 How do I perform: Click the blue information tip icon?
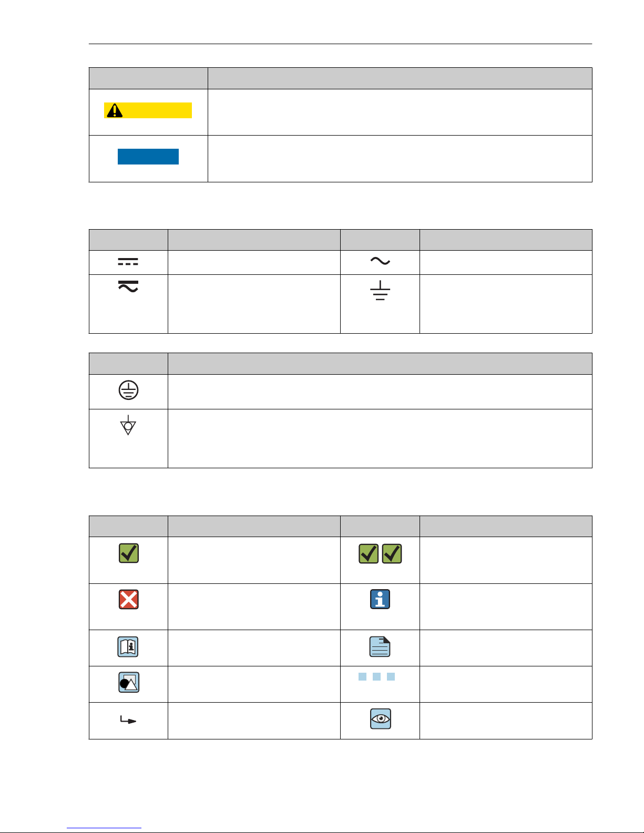(380, 599)
